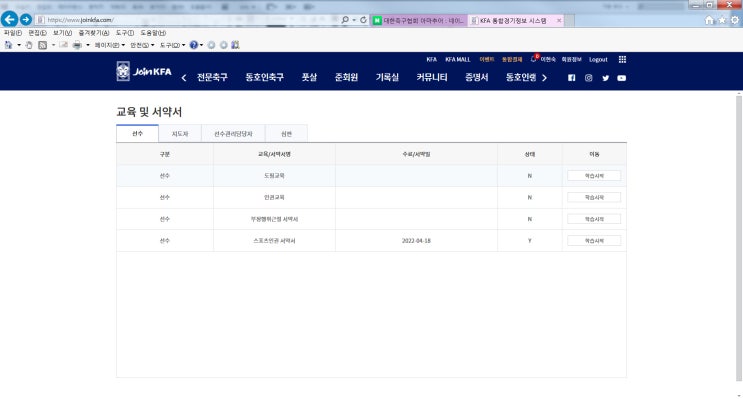The height and width of the screenshot is (399, 743).
Task: Open the 편집(E) menu
Action: [37, 33]
